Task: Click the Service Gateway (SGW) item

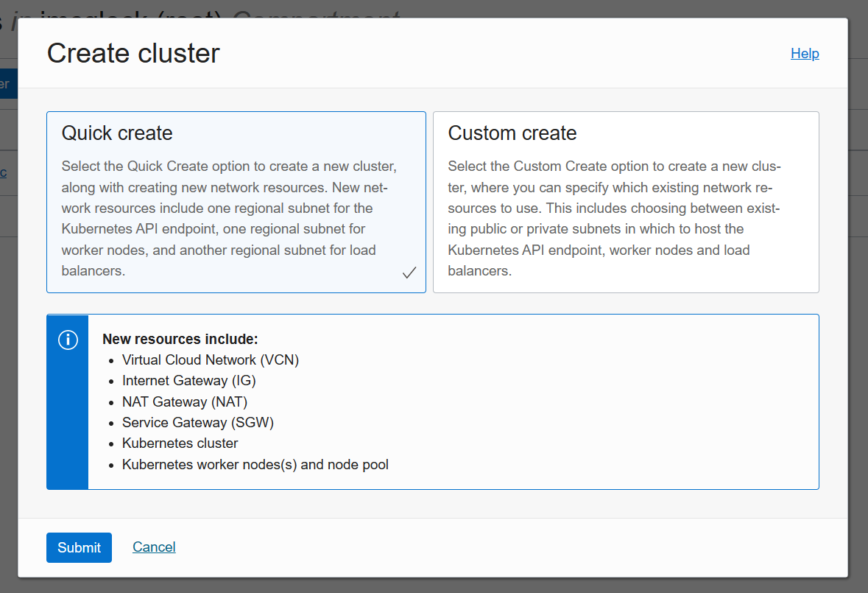Action: (197, 423)
